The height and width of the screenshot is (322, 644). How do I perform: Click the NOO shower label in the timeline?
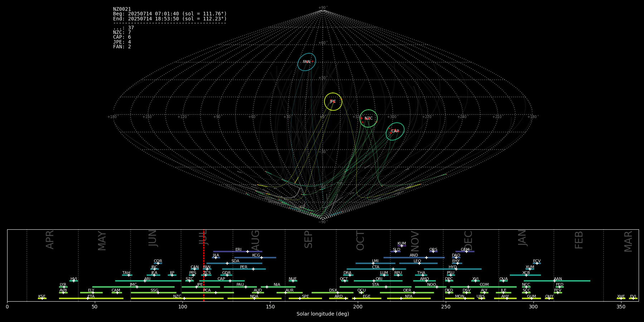click(432, 285)
